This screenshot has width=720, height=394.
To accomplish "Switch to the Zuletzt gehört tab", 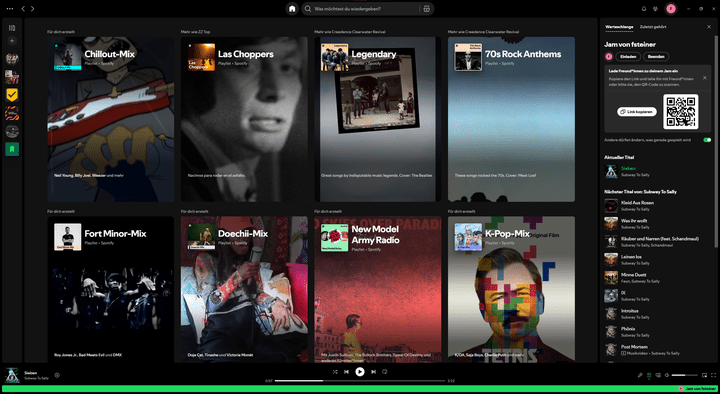I will click(x=653, y=27).
